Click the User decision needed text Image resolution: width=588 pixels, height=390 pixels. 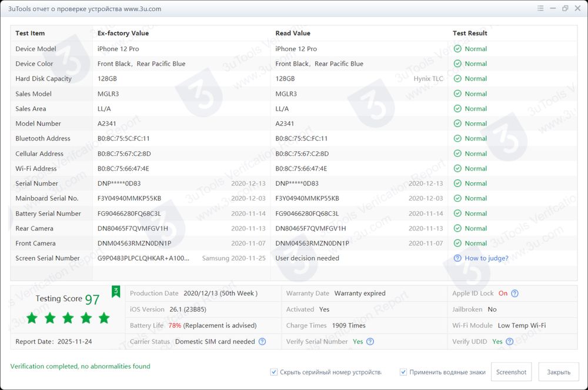307,258
